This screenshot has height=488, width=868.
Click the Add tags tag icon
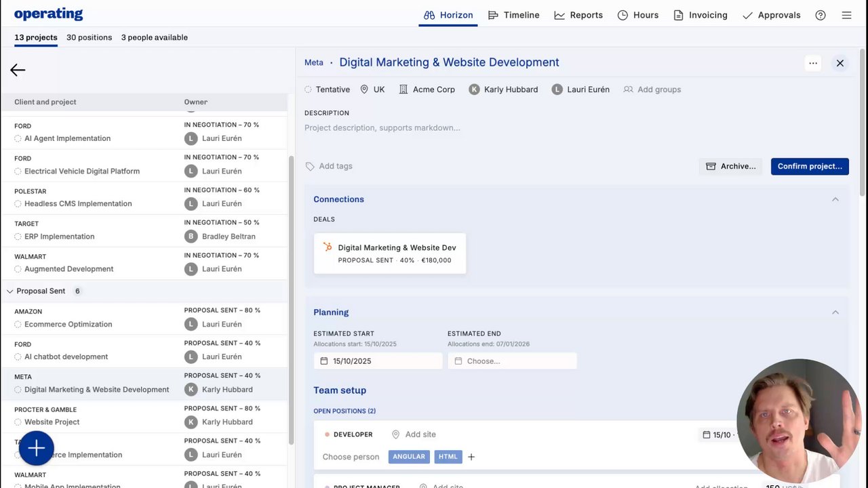[x=310, y=166]
